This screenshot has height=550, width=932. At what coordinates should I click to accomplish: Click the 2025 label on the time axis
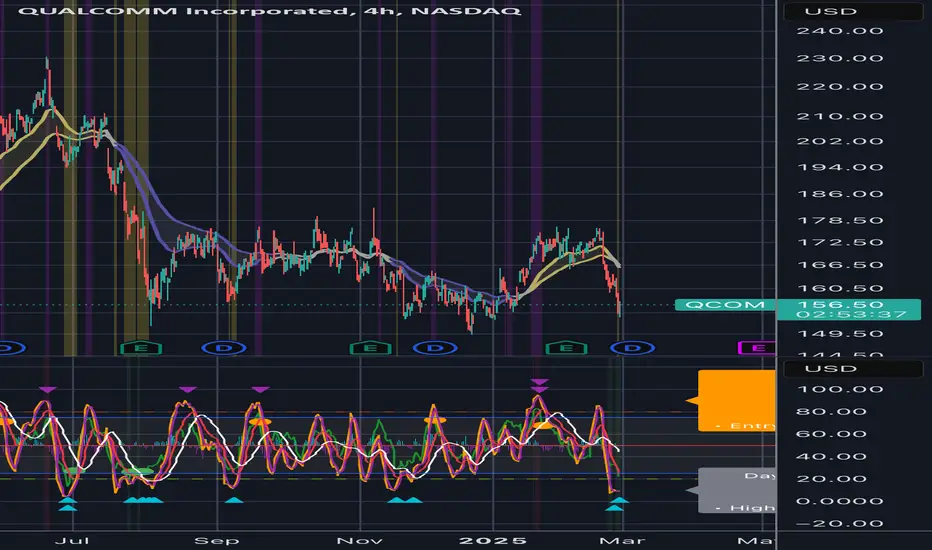click(x=493, y=540)
